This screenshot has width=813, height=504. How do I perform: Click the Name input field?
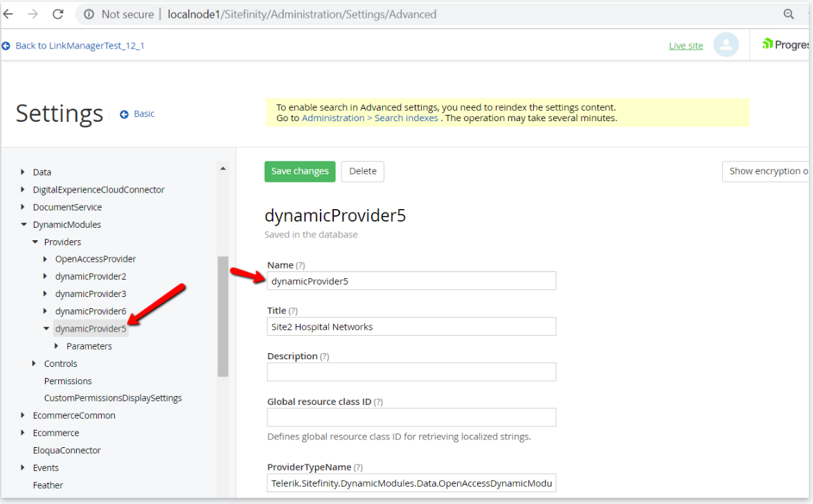coord(411,281)
